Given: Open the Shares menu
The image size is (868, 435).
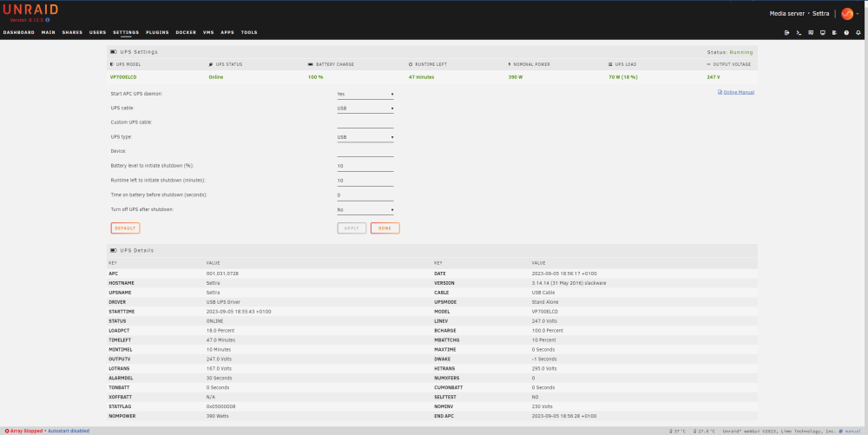Looking at the screenshot, I should pos(72,33).
